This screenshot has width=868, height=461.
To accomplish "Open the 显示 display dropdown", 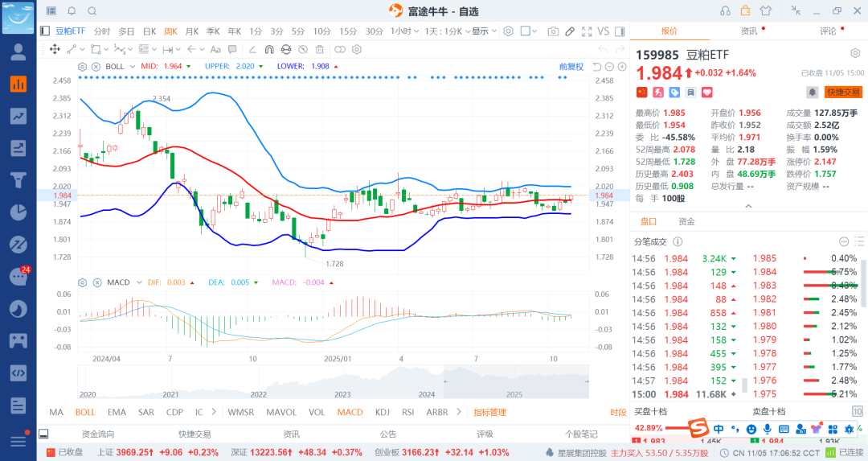I will [x=485, y=31].
